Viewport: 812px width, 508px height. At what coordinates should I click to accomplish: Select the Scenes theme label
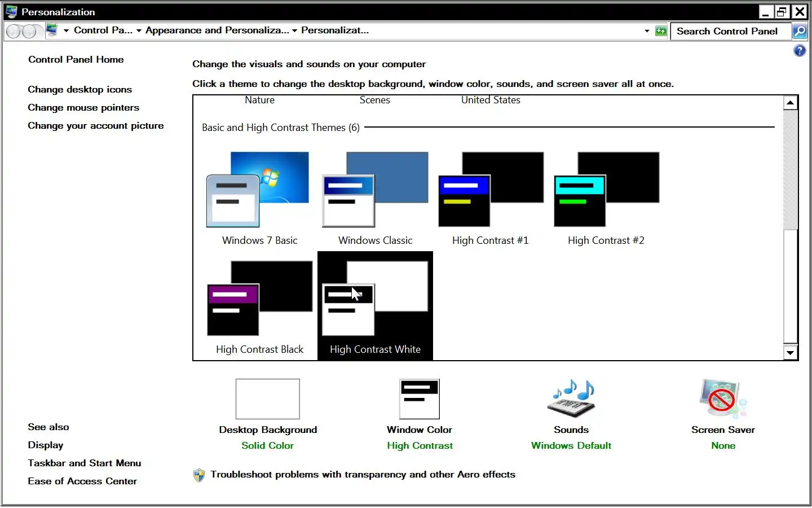point(375,100)
